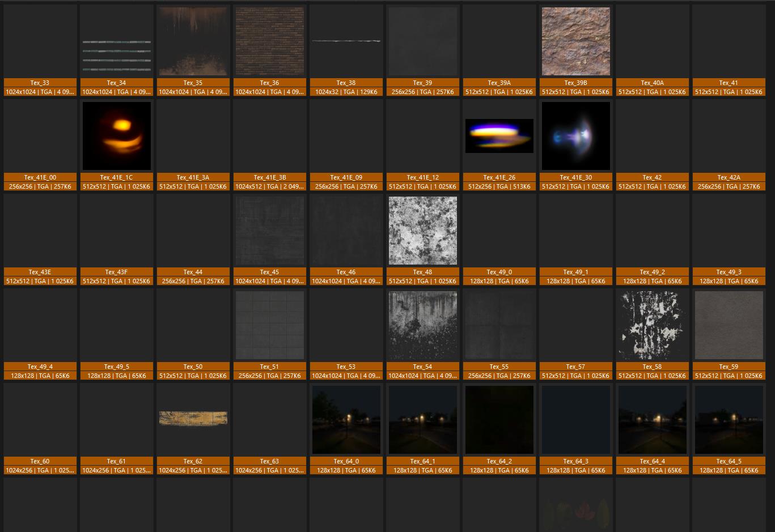The height and width of the screenshot is (532, 775).
Task: Open the Tex_64_0 night street thumbnail
Action: click(346, 420)
